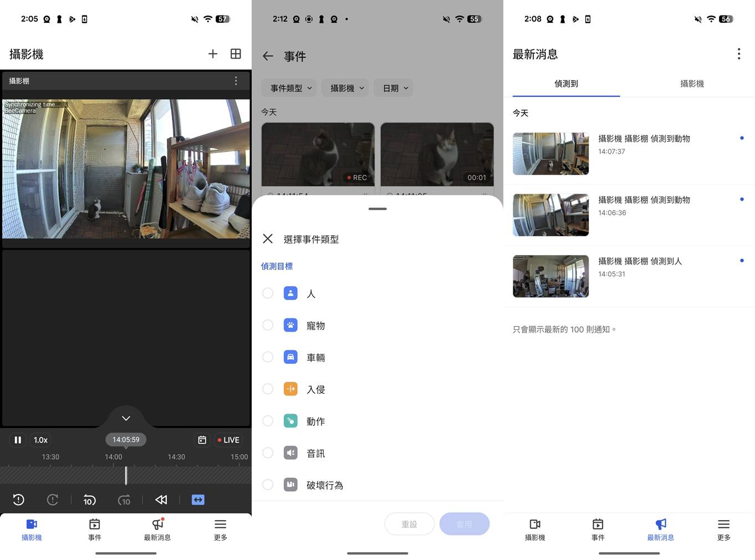This screenshot has width=755, height=560.
Task: Click the playback timeline near the 14:30 mark
Action: pos(176,475)
